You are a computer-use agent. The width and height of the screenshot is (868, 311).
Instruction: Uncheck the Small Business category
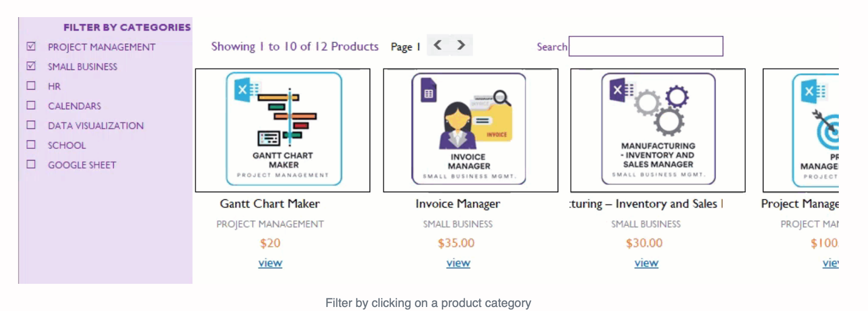(31, 66)
